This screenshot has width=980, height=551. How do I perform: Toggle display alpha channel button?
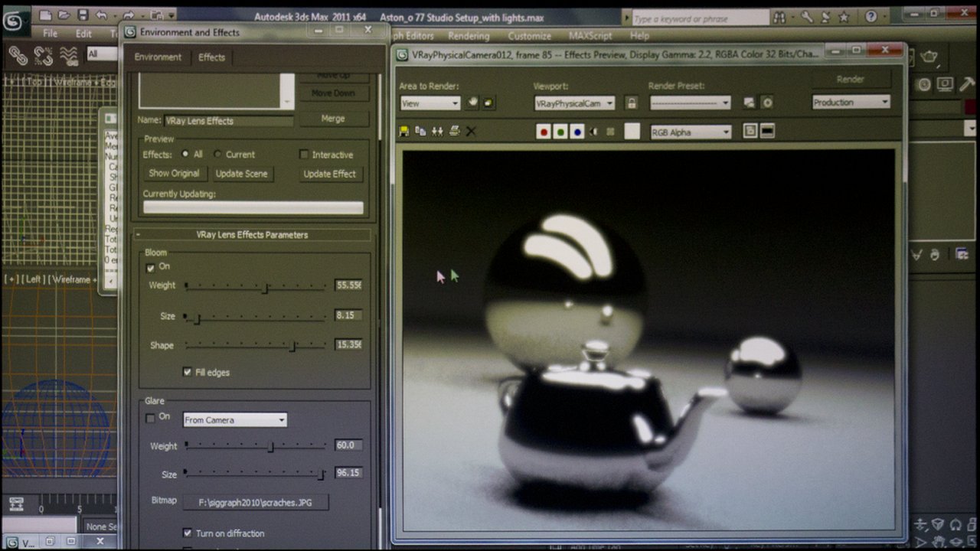593,132
